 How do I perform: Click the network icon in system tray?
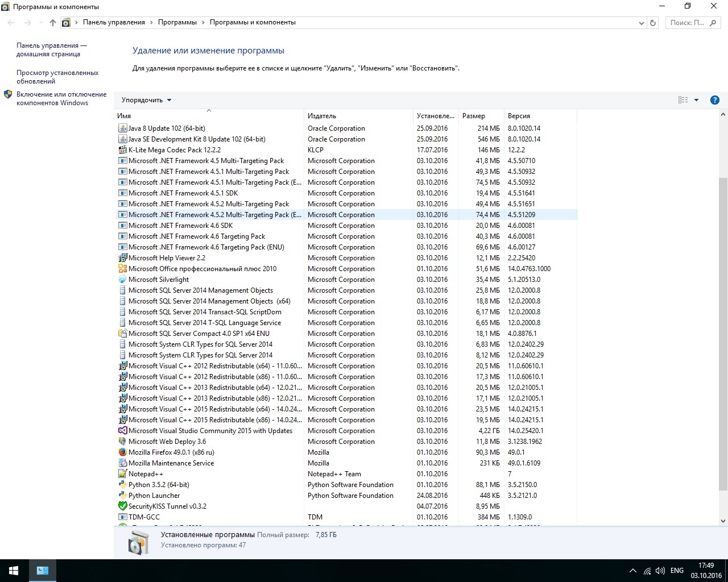coord(647,571)
